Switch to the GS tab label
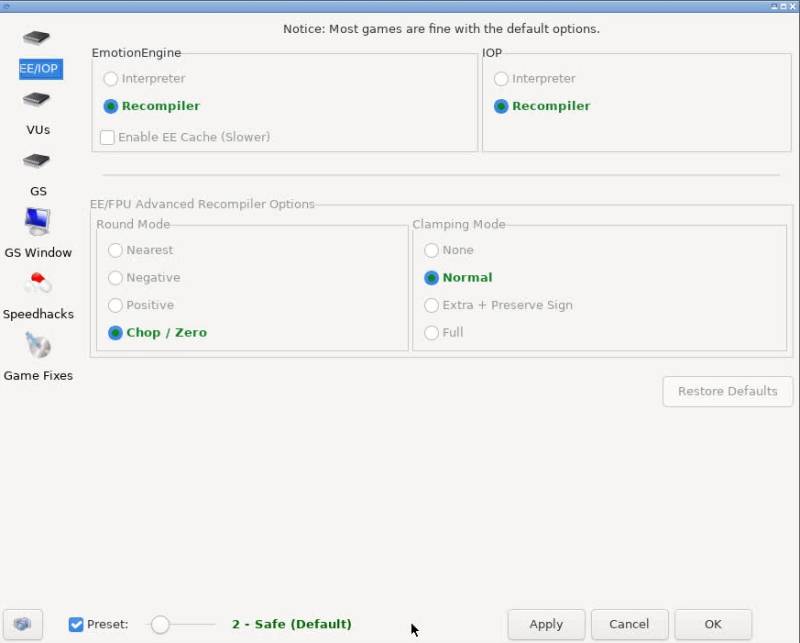 38,191
